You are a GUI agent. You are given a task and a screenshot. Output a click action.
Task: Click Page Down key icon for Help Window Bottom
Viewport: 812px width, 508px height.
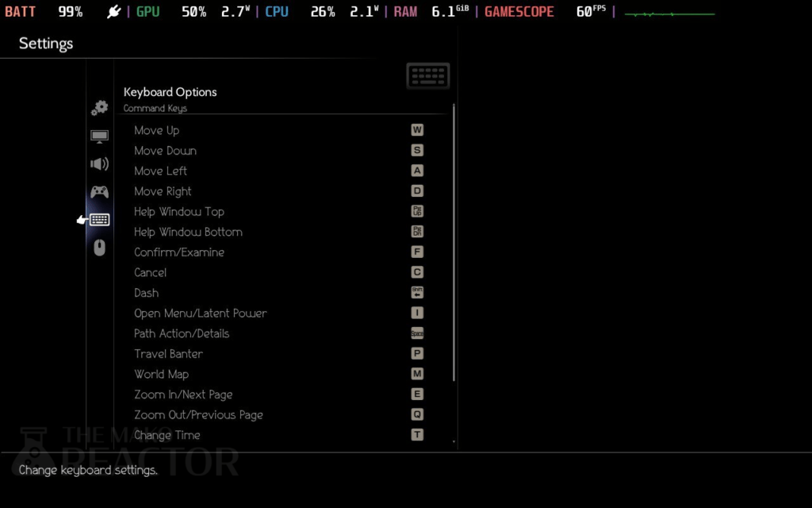coord(417,231)
